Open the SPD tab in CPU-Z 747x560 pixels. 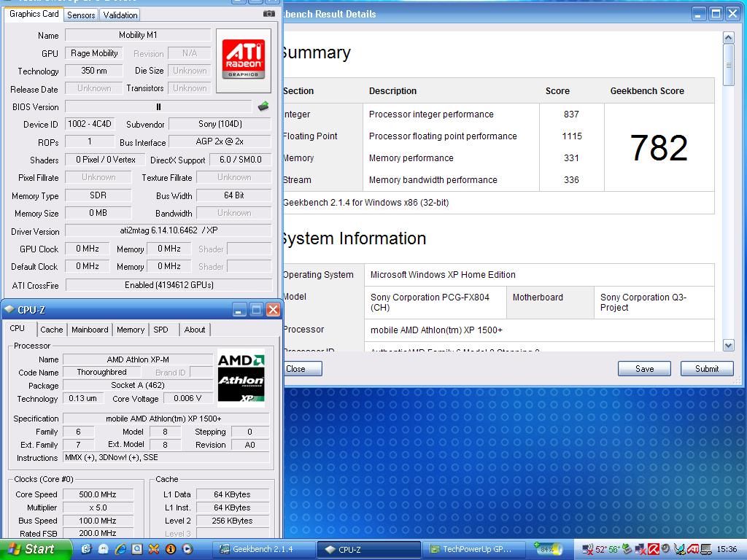tap(160, 330)
